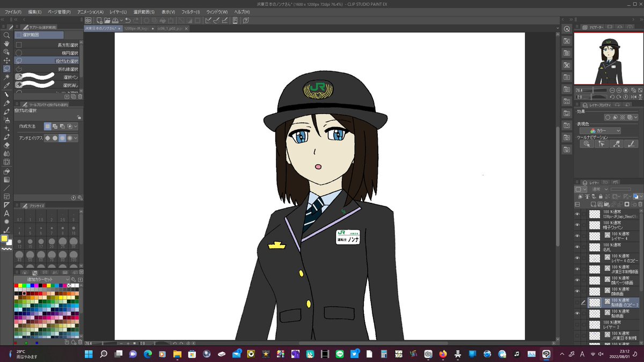Create new canvas from command bar
Screen dimensions: 644x362
click(x=99, y=20)
